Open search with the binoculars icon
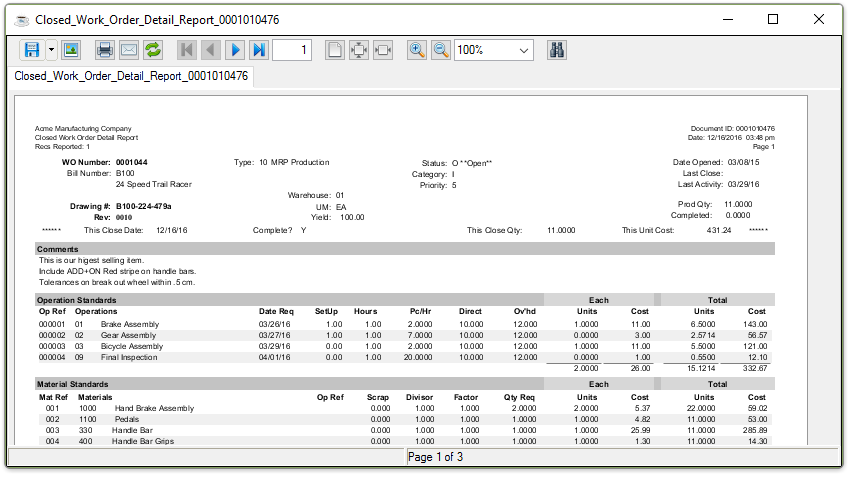This screenshot has height=477, width=852. tap(559, 49)
